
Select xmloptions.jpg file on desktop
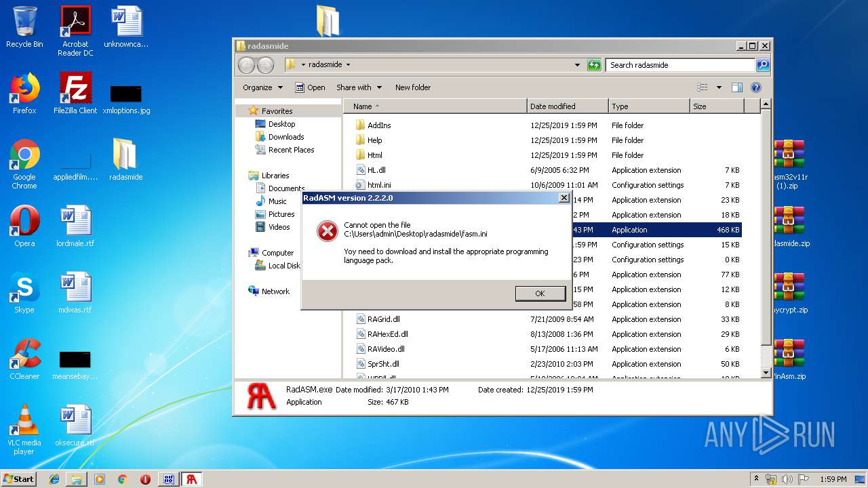[126, 99]
